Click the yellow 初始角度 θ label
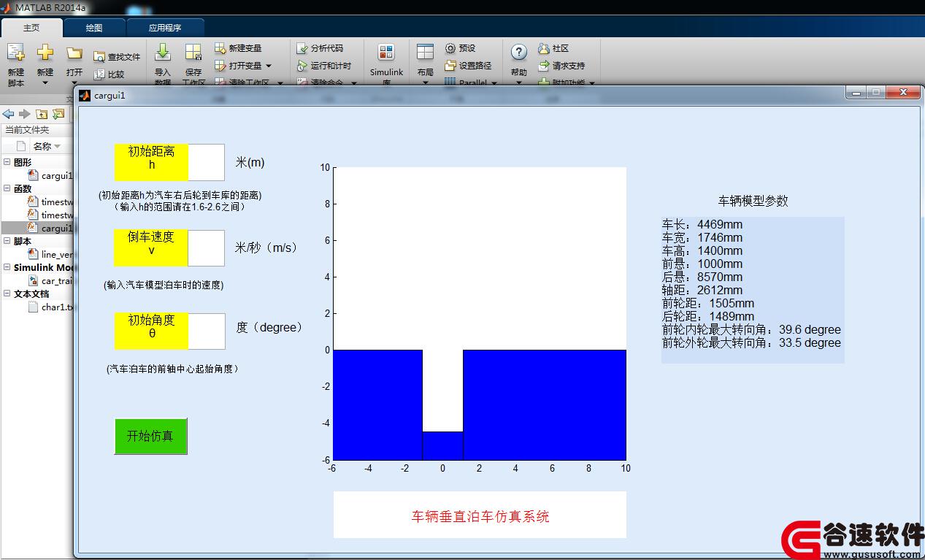 coord(152,331)
